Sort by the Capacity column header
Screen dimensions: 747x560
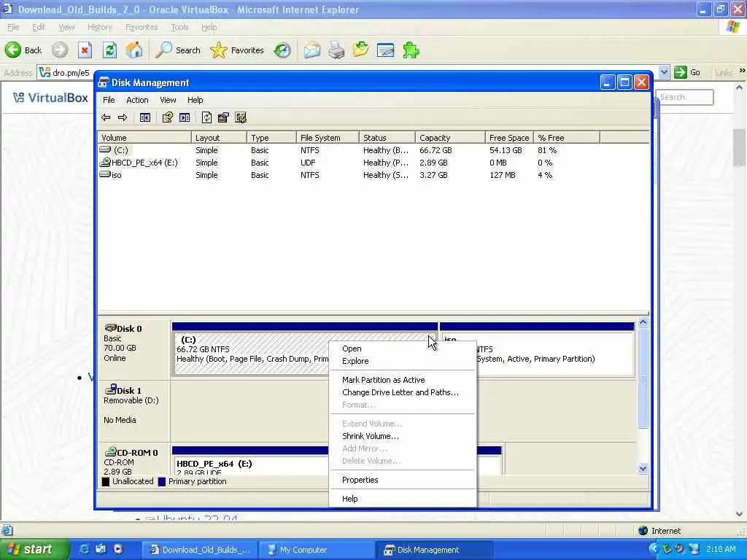point(449,138)
